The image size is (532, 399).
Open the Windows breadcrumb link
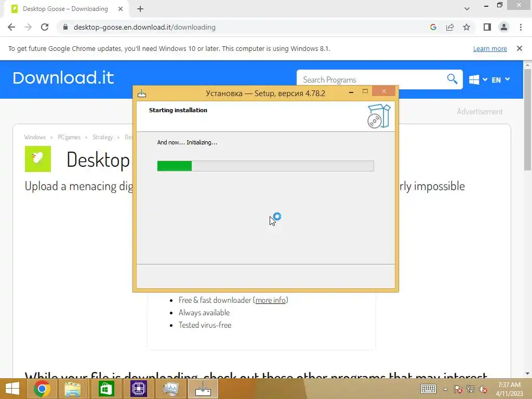[35, 137]
